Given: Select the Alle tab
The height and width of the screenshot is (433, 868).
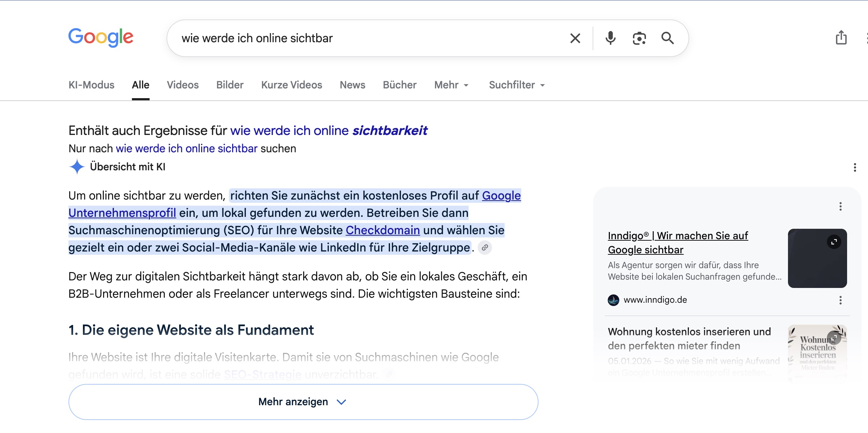Looking at the screenshot, I should point(141,85).
